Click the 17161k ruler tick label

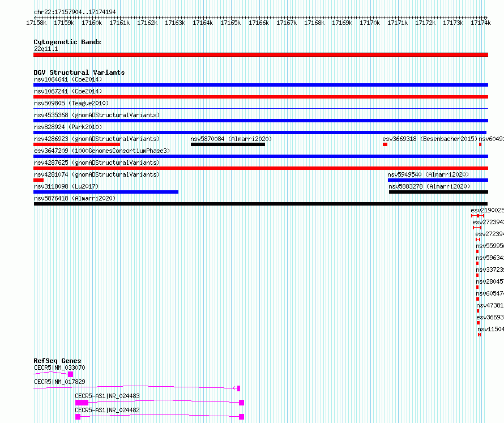[119, 23]
